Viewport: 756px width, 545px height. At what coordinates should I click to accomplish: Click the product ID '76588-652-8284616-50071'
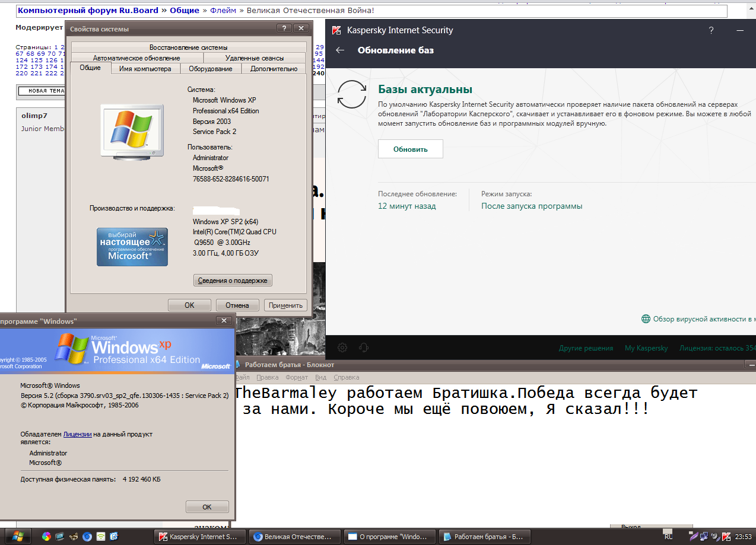(231, 179)
